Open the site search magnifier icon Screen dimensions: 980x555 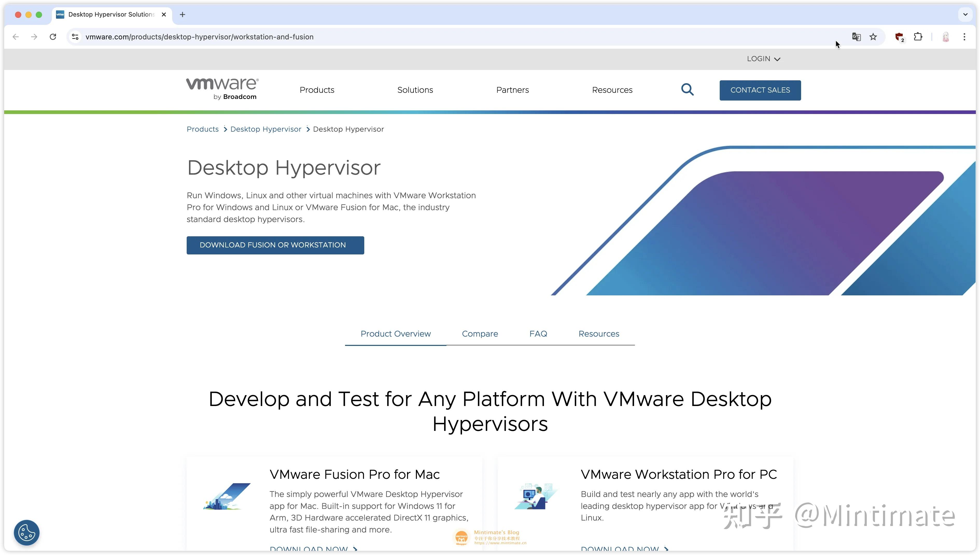click(x=688, y=90)
